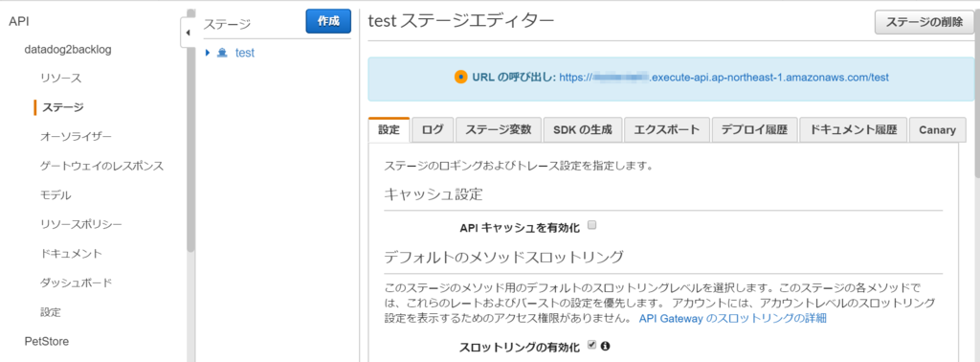The height and width of the screenshot is (362, 980).
Task: Open リソースポリシー in the sidebar
Action: tap(81, 224)
